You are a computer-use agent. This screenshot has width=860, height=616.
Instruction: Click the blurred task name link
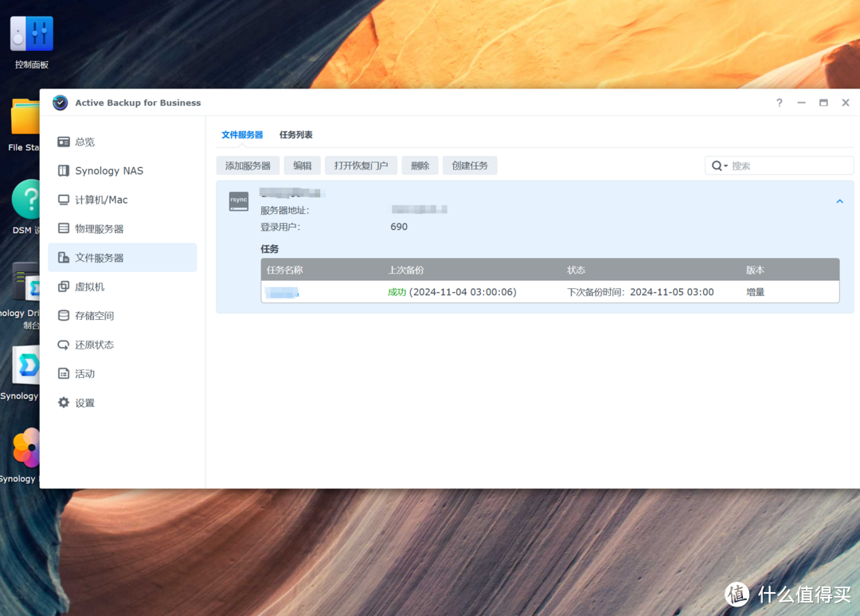point(283,293)
